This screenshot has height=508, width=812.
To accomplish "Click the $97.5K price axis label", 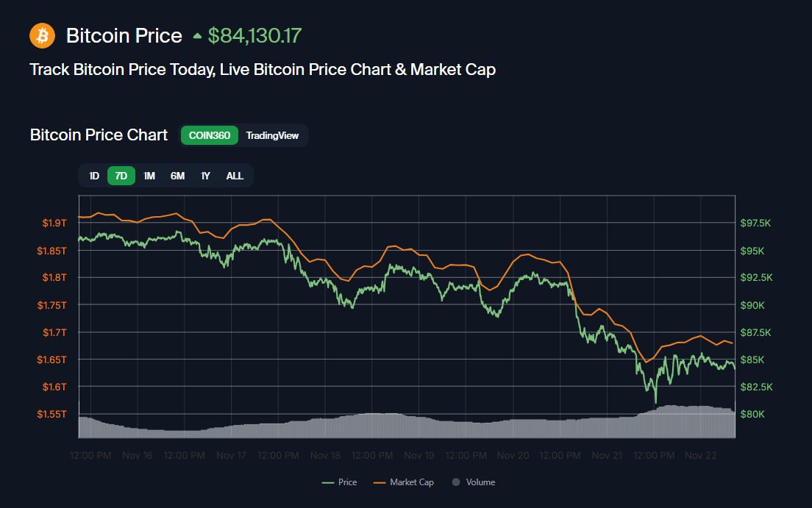I will (x=757, y=223).
